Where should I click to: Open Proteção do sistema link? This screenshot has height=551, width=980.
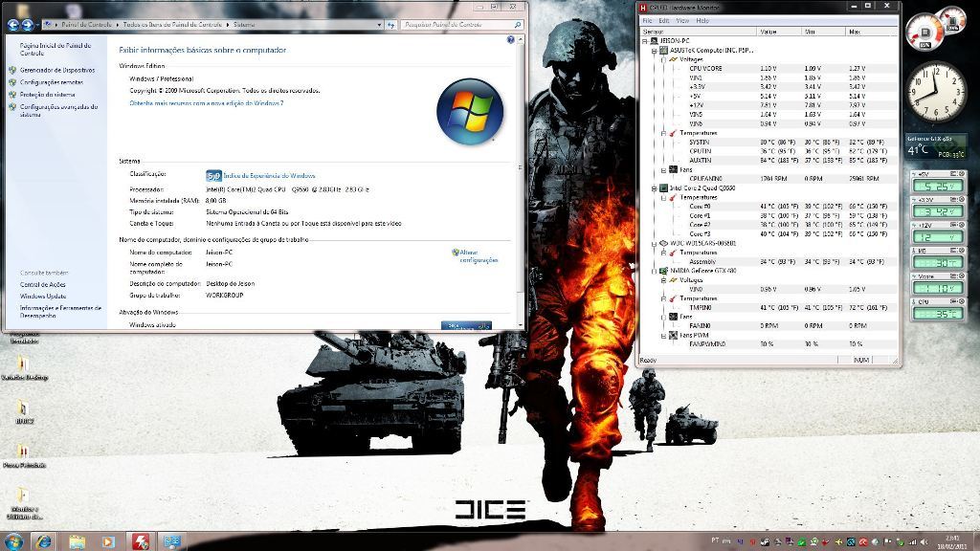tap(48, 95)
